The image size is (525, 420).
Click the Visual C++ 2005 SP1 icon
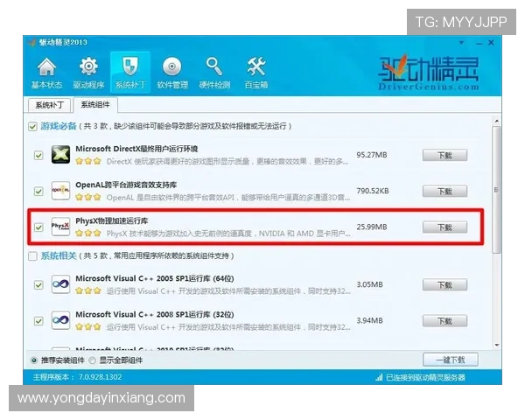tap(60, 284)
